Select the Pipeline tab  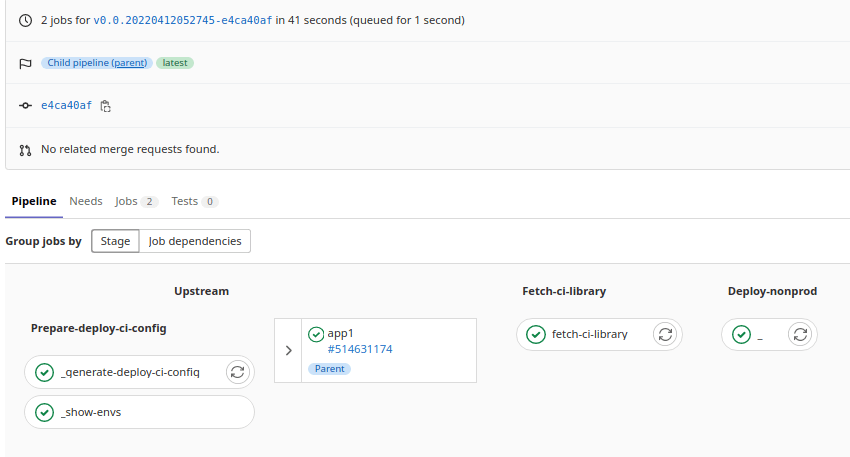tap(34, 201)
